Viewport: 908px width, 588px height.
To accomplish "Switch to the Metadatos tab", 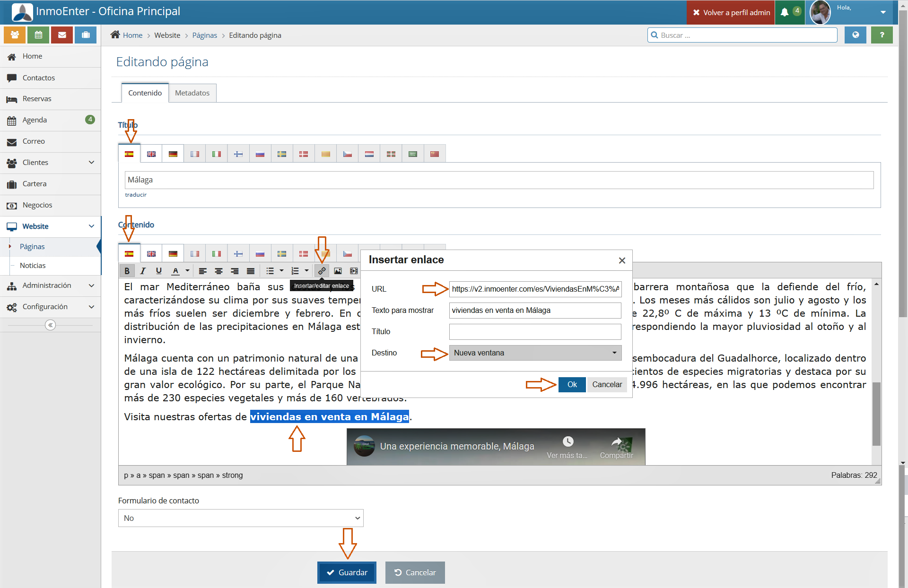I will [192, 93].
